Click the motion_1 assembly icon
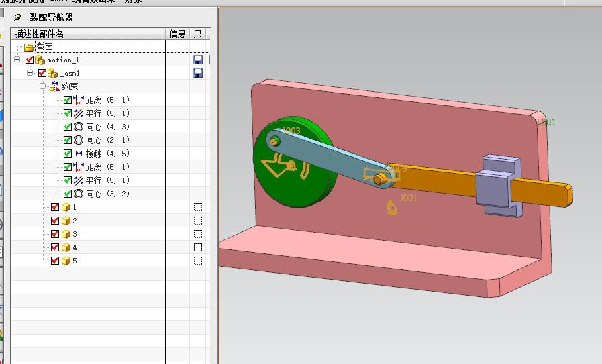 [40, 60]
